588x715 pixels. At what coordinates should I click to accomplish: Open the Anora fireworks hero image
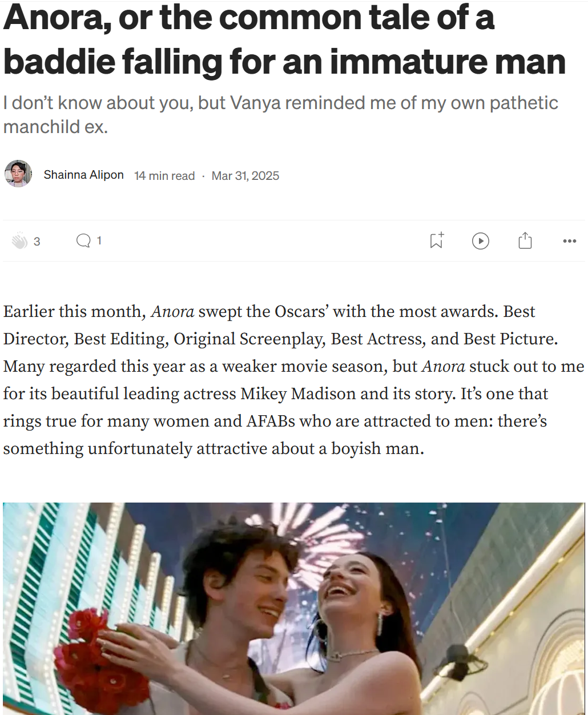294,608
